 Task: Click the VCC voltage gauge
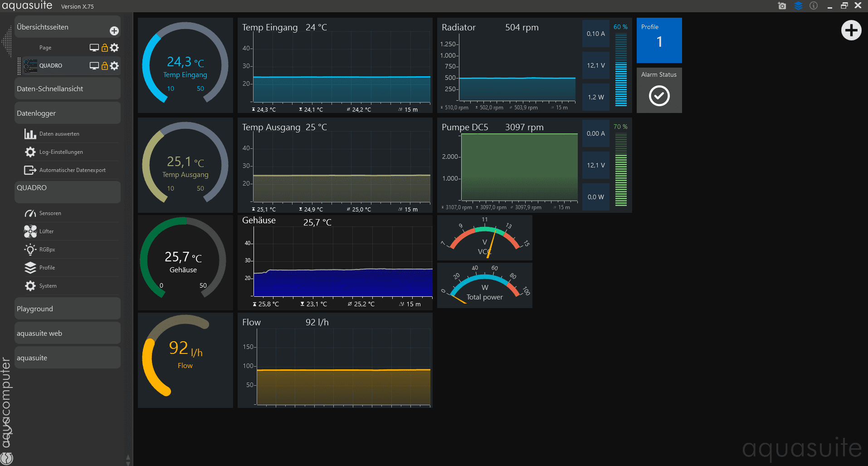point(484,238)
